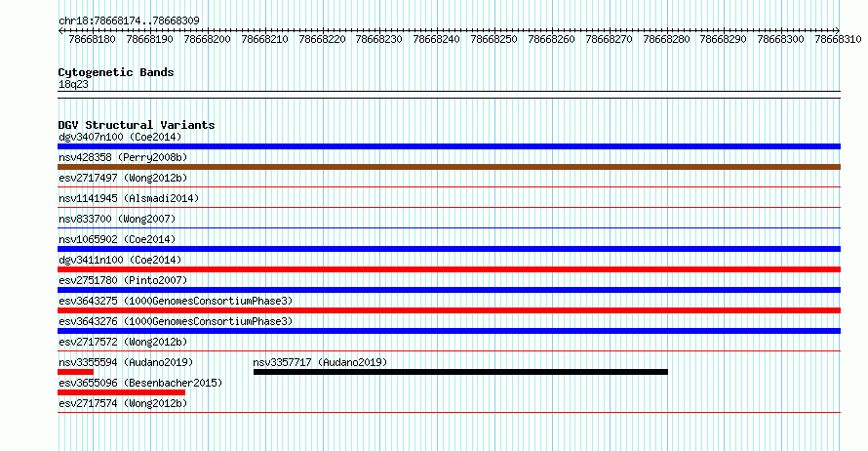868x451 pixels.
Task: Open variant esv3643275 (1000GenomesConsortiumPhase3) label
Action: (176, 301)
